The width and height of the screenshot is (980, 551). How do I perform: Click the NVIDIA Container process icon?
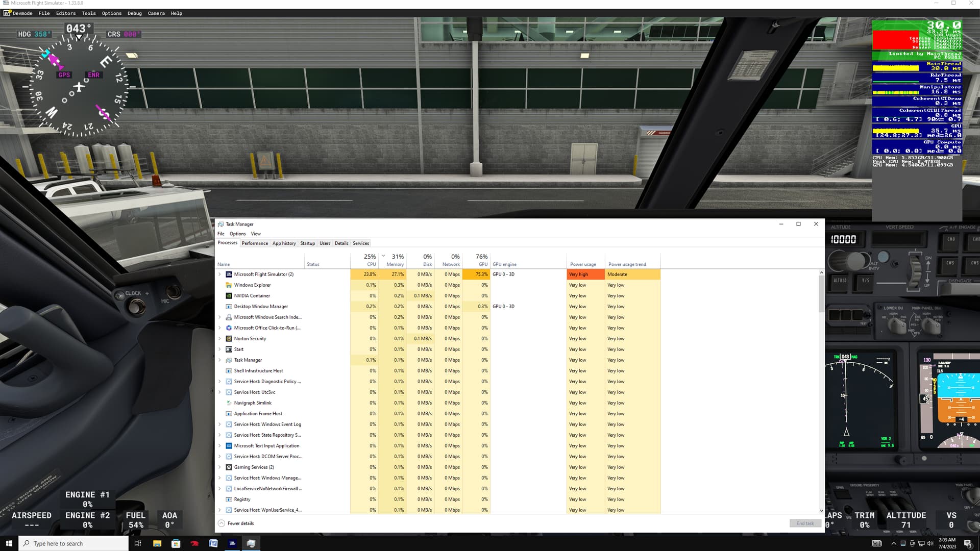(x=229, y=296)
